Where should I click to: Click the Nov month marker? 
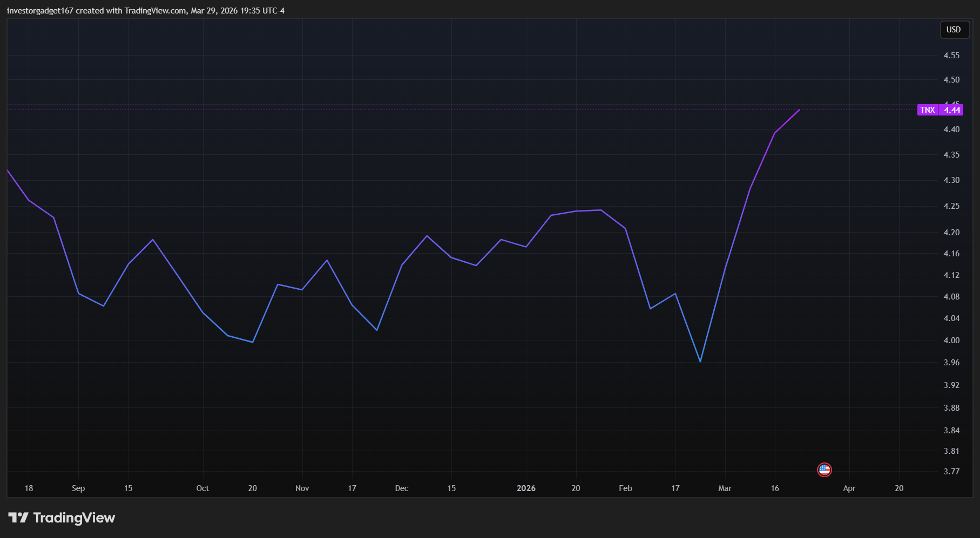tap(302, 488)
